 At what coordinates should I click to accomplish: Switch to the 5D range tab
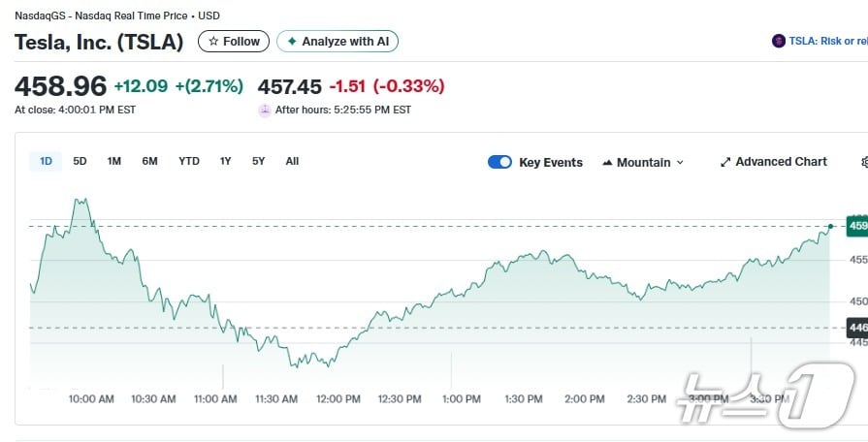80,162
